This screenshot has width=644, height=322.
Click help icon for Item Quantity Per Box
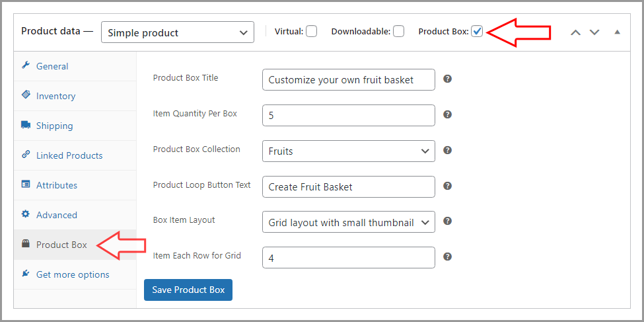point(447,114)
